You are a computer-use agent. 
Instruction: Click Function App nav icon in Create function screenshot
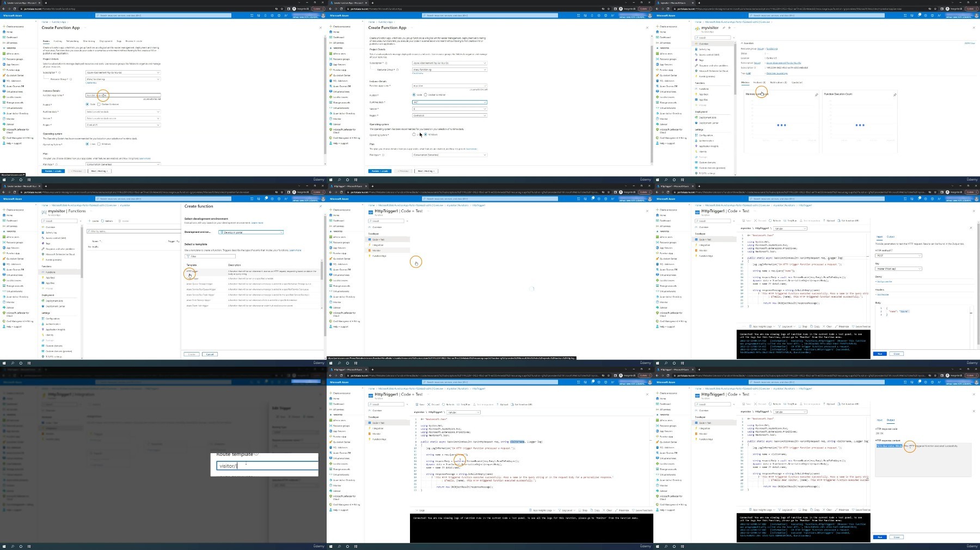click(4, 253)
